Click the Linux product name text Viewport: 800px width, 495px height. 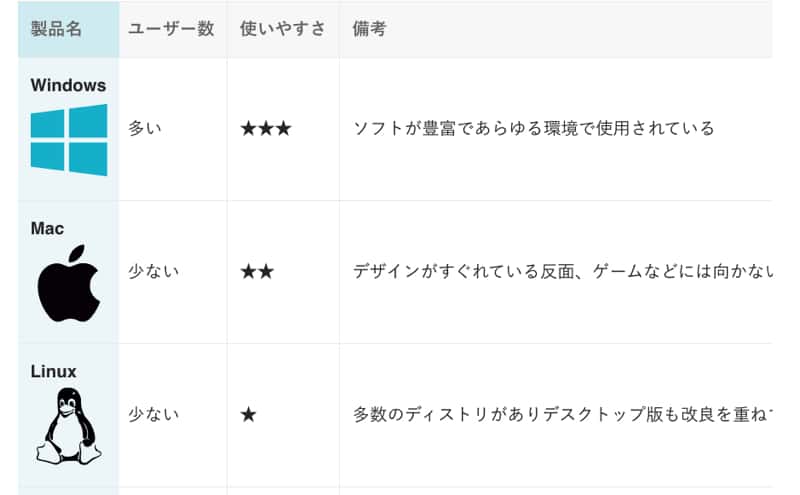[54, 371]
